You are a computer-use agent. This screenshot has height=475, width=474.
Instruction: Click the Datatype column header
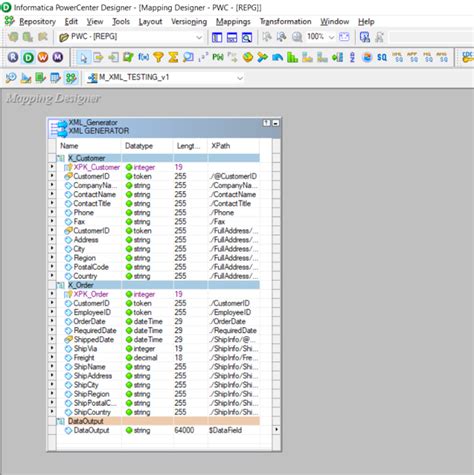pyautogui.click(x=147, y=146)
